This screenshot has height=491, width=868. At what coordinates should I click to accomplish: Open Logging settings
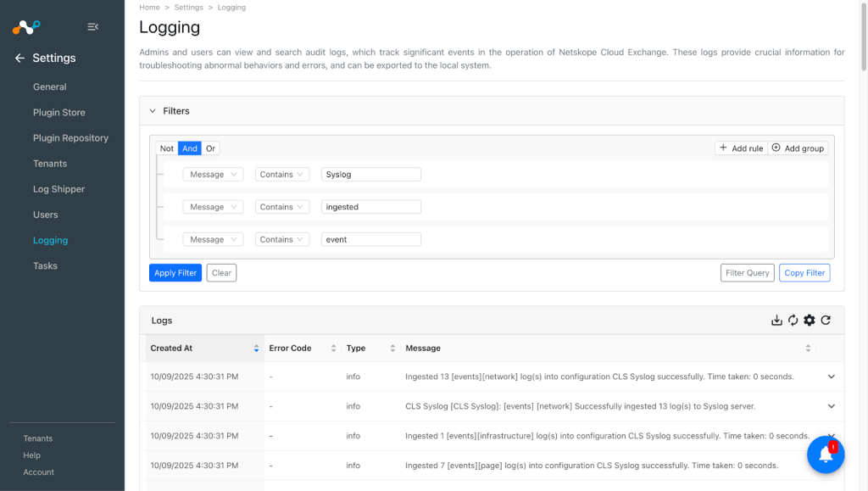point(50,240)
